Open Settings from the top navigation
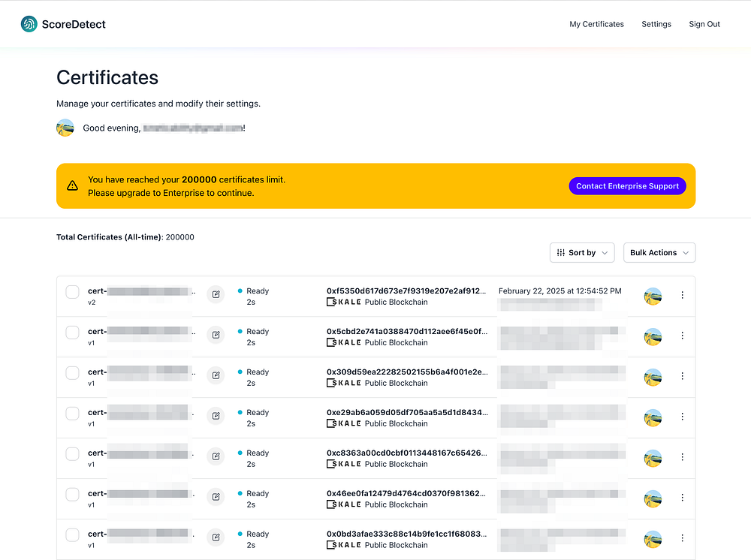Image resolution: width=751 pixels, height=560 pixels. pyautogui.click(x=656, y=24)
